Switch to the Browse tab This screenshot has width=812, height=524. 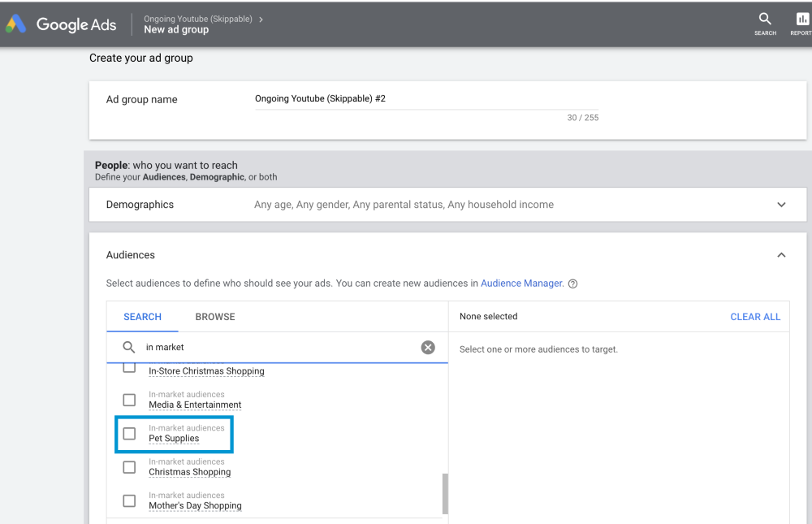[215, 317]
